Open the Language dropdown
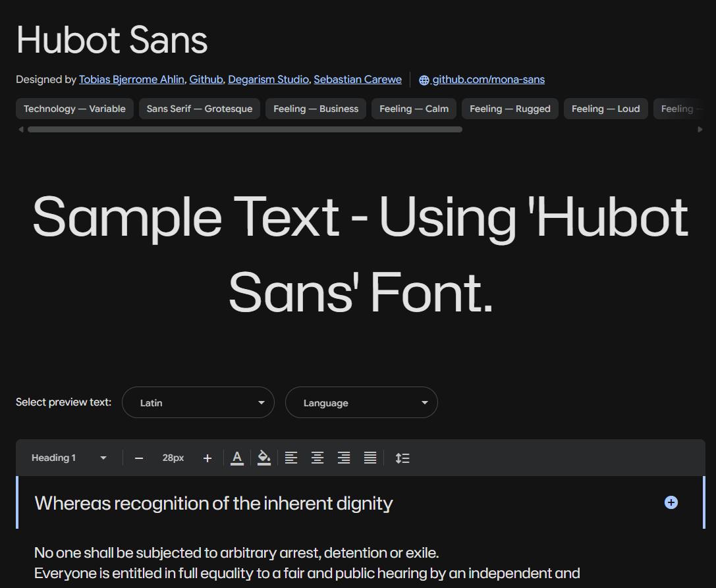 [x=362, y=402]
